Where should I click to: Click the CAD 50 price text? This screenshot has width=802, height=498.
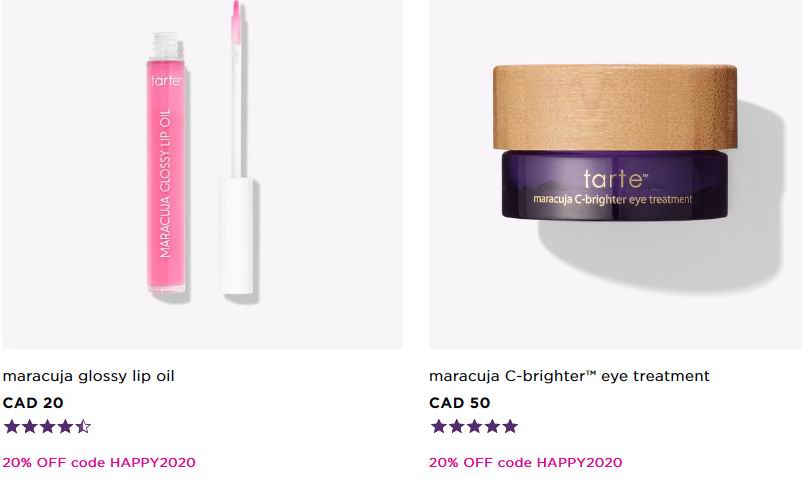click(x=460, y=403)
